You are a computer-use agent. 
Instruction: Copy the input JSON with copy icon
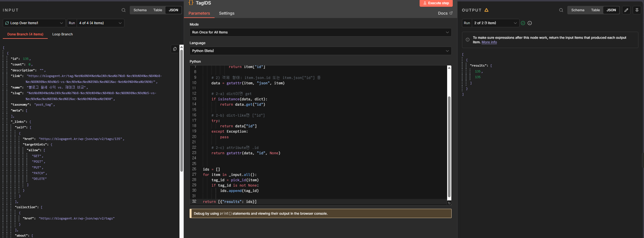point(175,49)
